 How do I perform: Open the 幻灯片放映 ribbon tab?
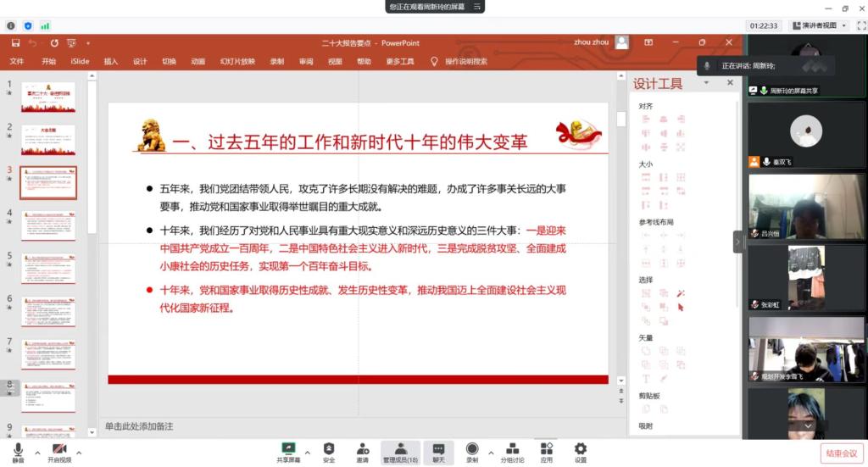(237, 61)
